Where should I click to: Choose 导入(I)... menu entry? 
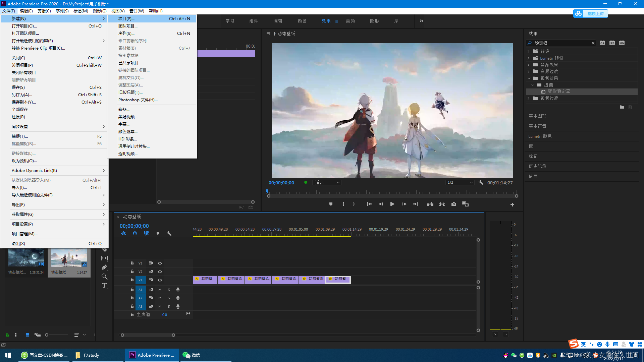point(54,188)
